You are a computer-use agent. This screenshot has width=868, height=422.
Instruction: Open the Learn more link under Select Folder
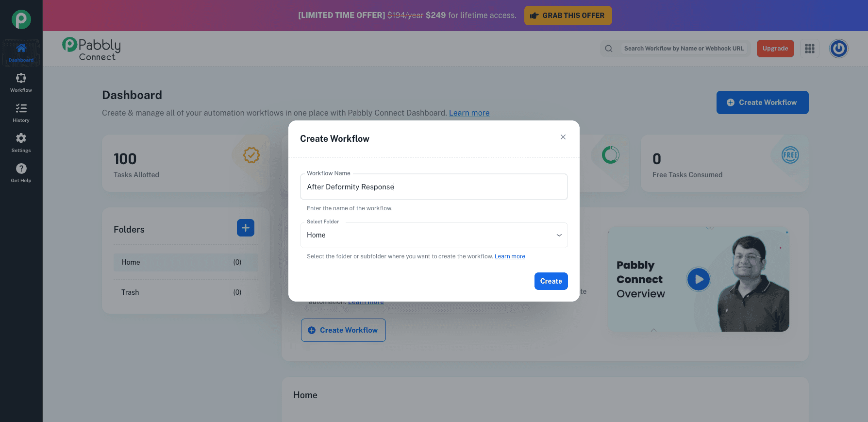tap(509, 256)
